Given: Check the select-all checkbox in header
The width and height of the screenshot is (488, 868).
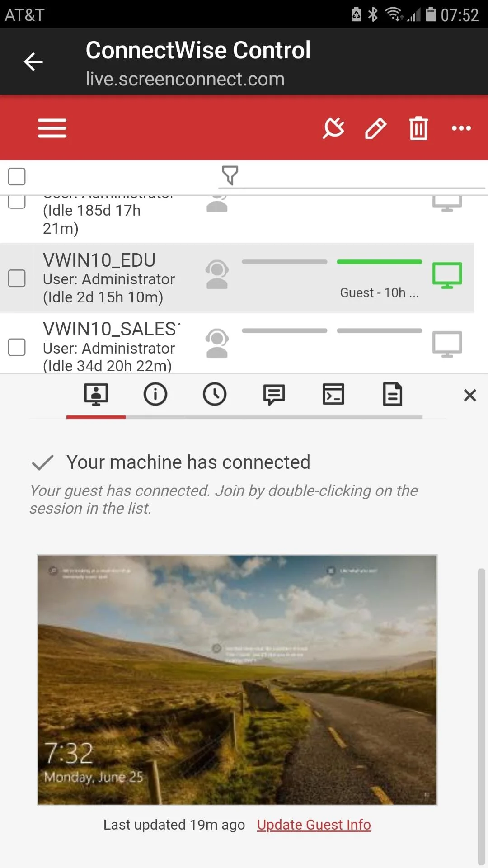Looking at the screenshot, I should [17, 176].
